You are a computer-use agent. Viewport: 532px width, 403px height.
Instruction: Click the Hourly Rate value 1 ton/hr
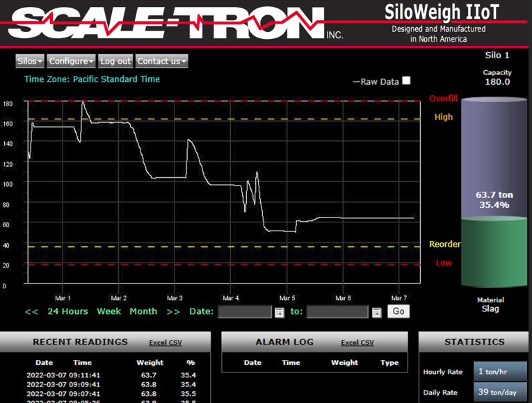point(500,372)
